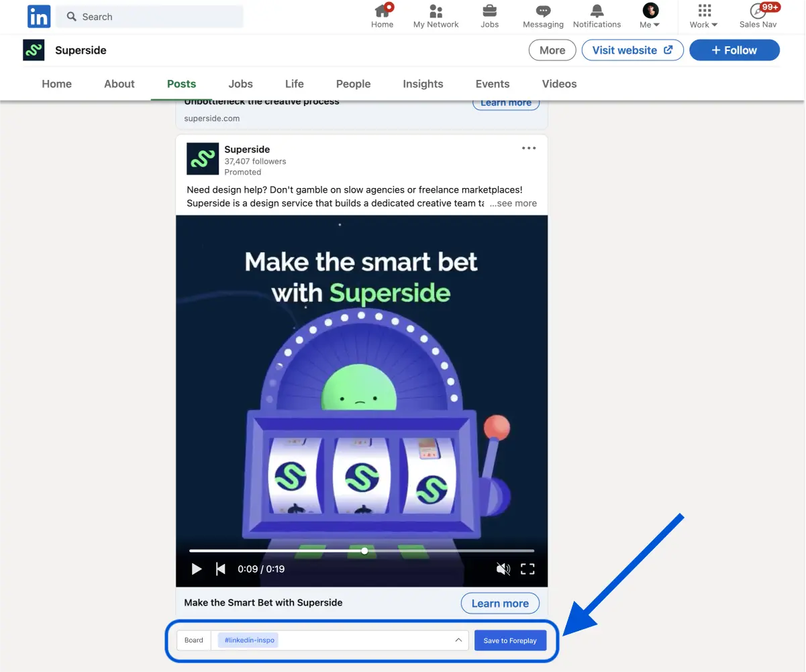Click the 37,407 followers text
The width and height of the screenshot is (806, 672).
click(255, 161)
